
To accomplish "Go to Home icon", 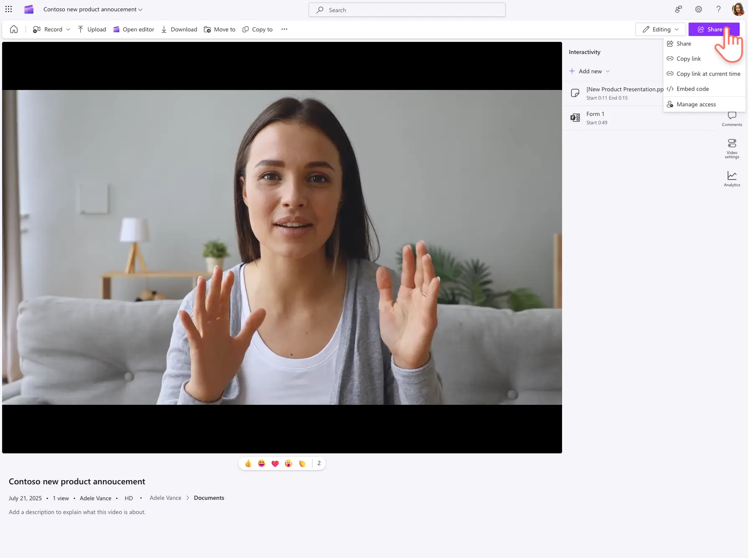I will coord(14,29).
